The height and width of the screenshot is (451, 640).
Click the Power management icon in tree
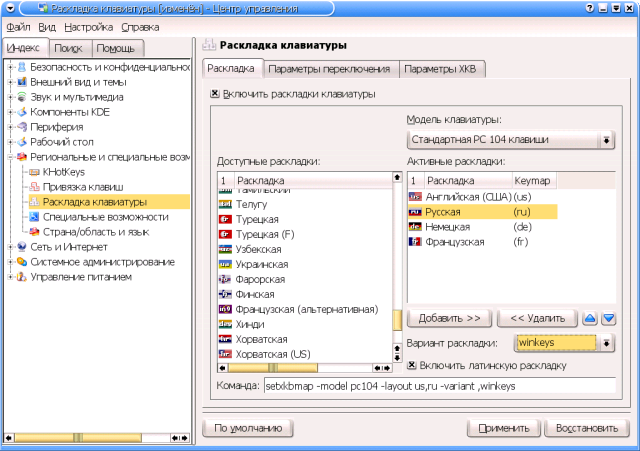click(21, 277)
